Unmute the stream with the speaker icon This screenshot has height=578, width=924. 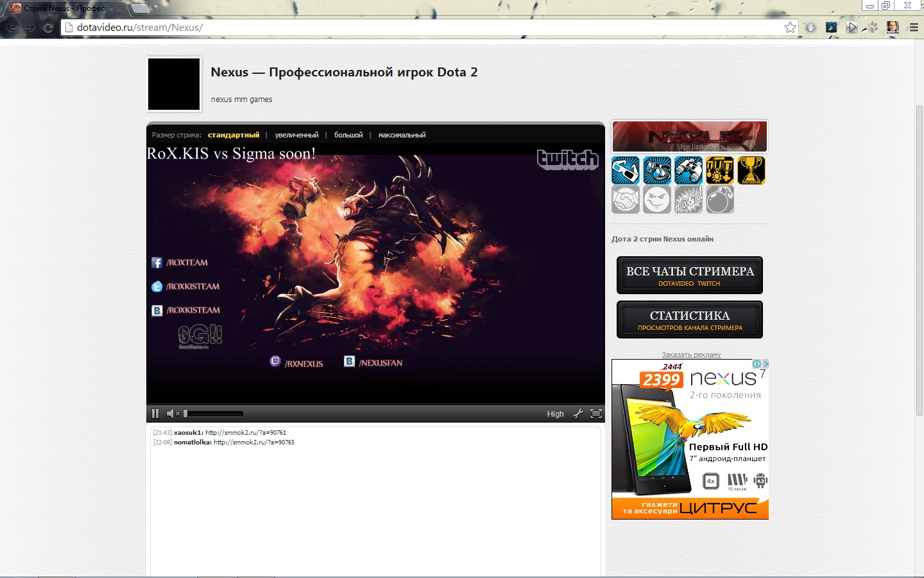pos(173,414)
